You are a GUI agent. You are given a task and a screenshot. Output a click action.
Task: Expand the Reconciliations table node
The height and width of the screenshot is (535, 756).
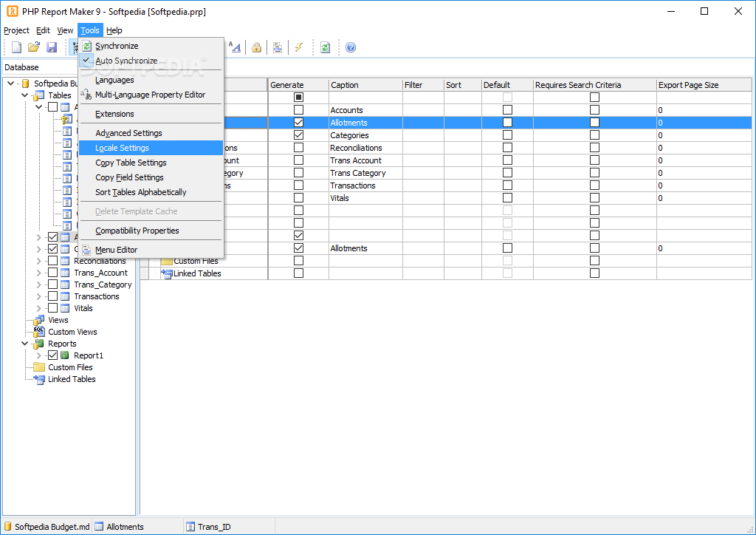pos(38,261)
